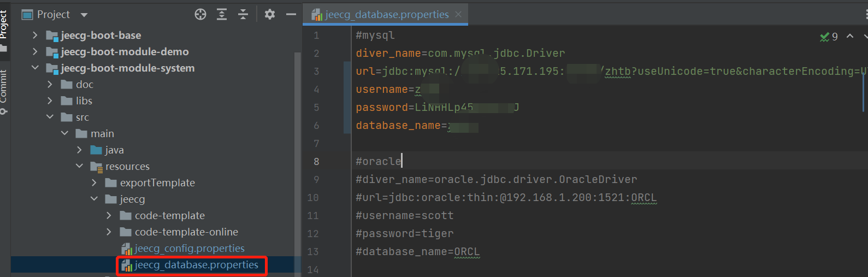Select jeecg-boot-base in the tree
Image resolution: width=868 pixels, height=277 pixels.
coord(101,36)
